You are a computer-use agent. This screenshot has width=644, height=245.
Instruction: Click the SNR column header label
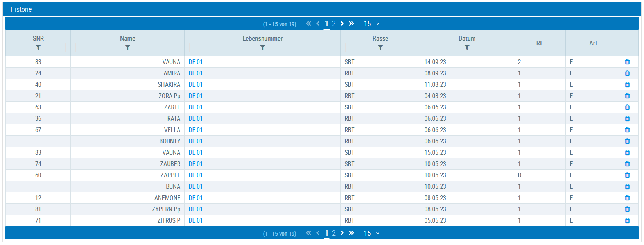point(38,38)
